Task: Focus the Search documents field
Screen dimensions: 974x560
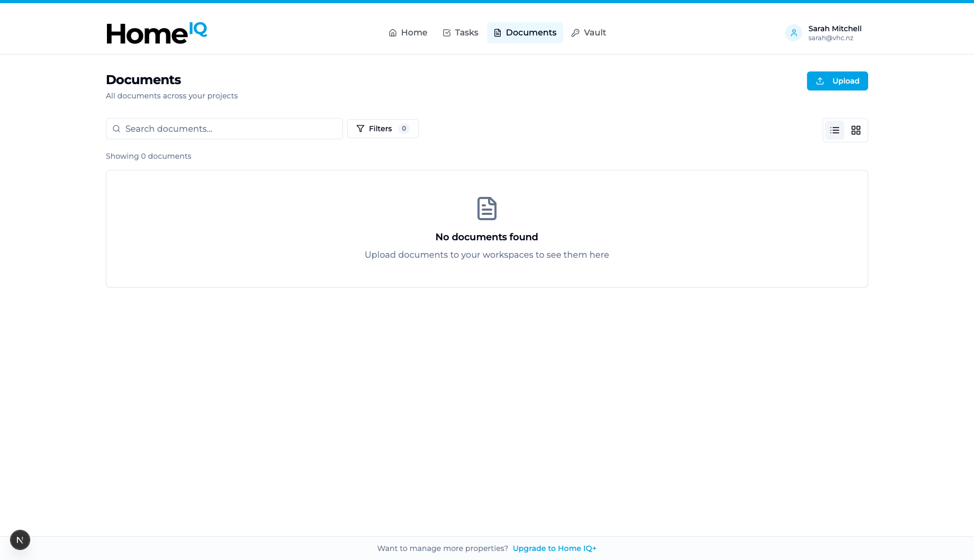Action: [x=230, y=129]
